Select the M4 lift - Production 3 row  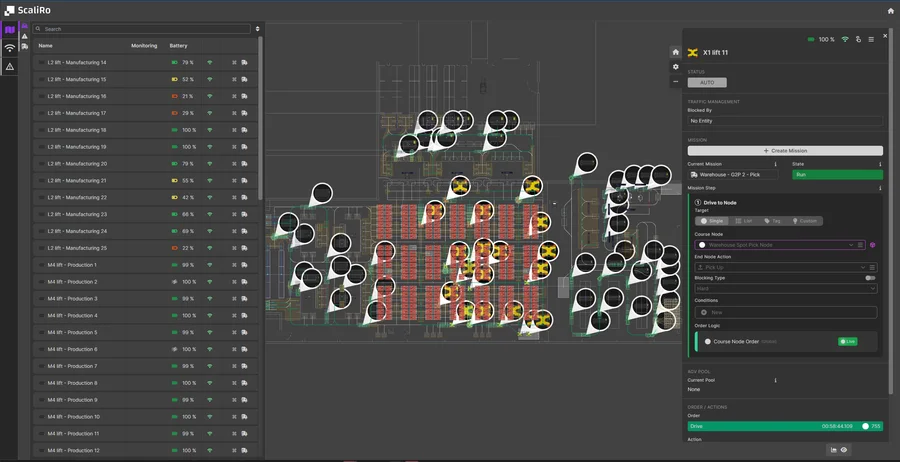[145, 299]
